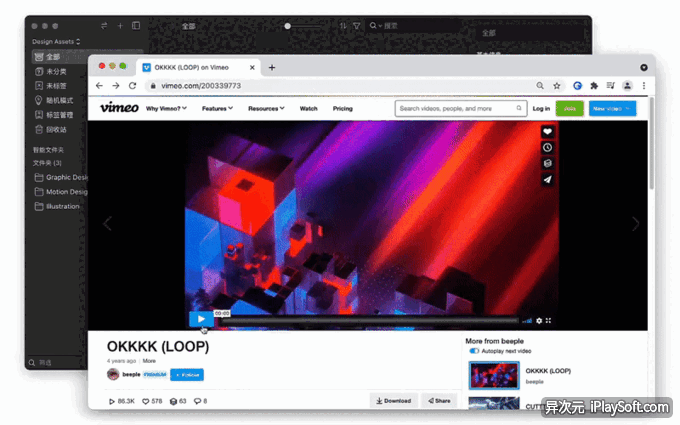Toggle the sidebar layout icon in Eagle
The height and width of the screenshot is (425, 680).
pos(136,26)
